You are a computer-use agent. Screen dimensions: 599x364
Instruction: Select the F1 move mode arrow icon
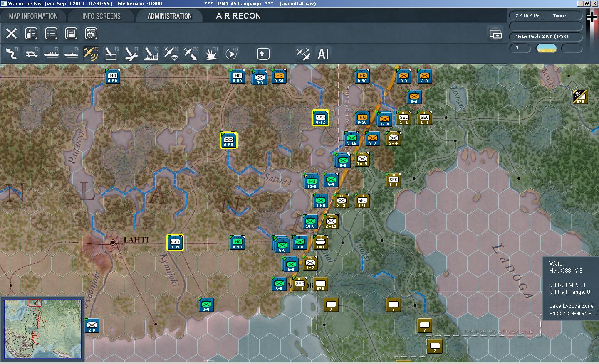coord(11,54)
